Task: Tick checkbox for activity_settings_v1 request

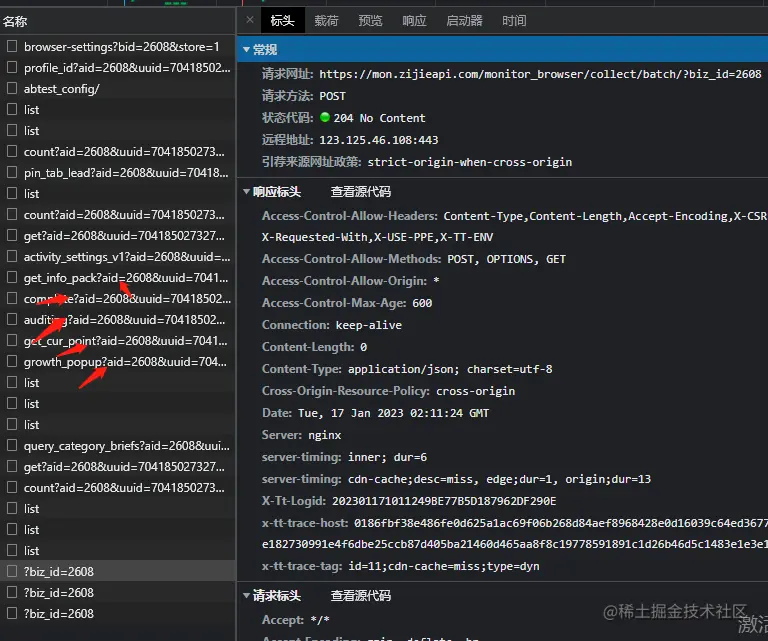Action: click(x=12, y=256)
